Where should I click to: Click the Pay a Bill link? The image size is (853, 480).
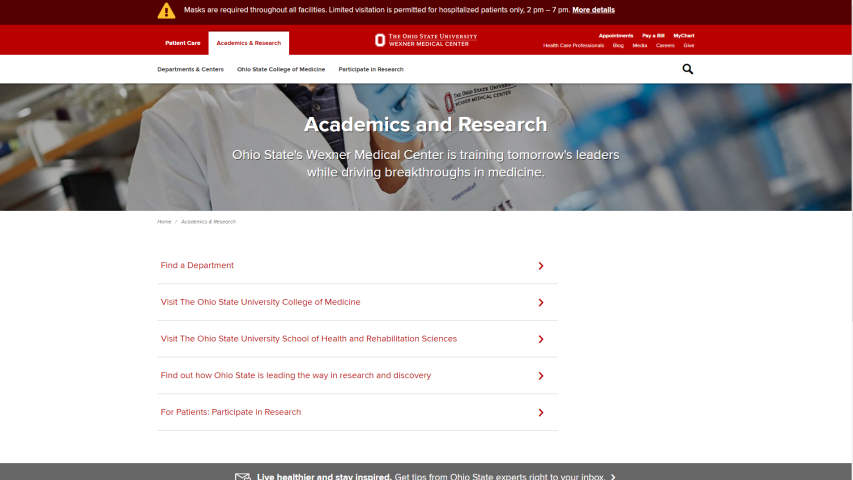[653, 35]
